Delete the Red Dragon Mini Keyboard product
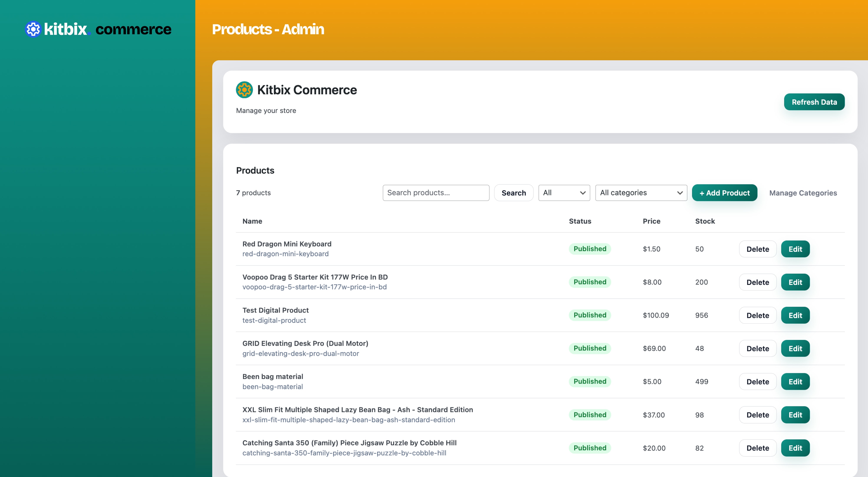 (x=757, y=249)
